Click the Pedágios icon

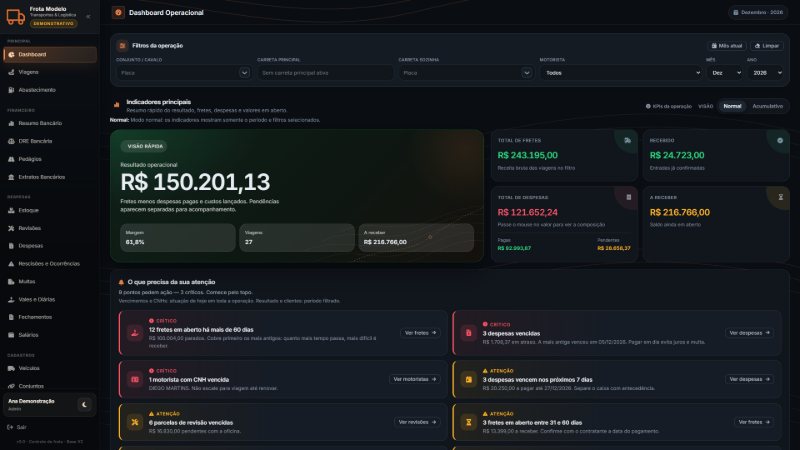click(11, 159)
